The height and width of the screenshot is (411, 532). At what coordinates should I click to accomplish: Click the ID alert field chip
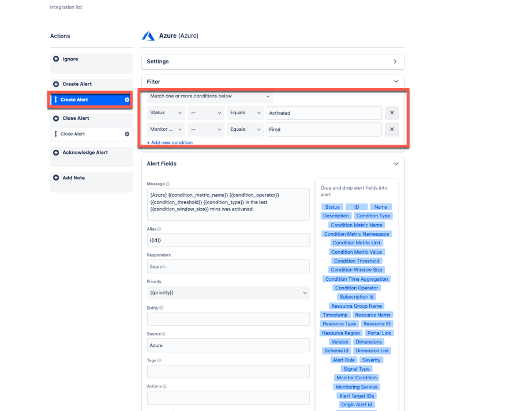[357, 207]
